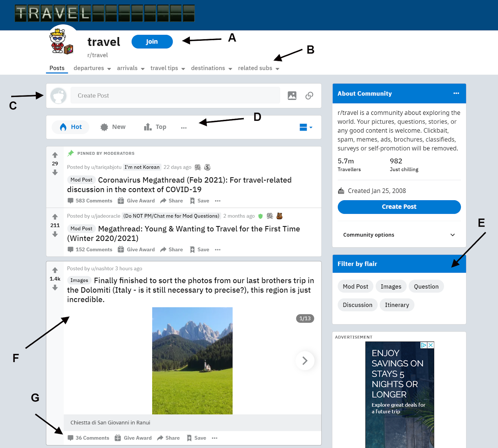Click the Create Post button in sidebar
498x448 pixels.
399,207
